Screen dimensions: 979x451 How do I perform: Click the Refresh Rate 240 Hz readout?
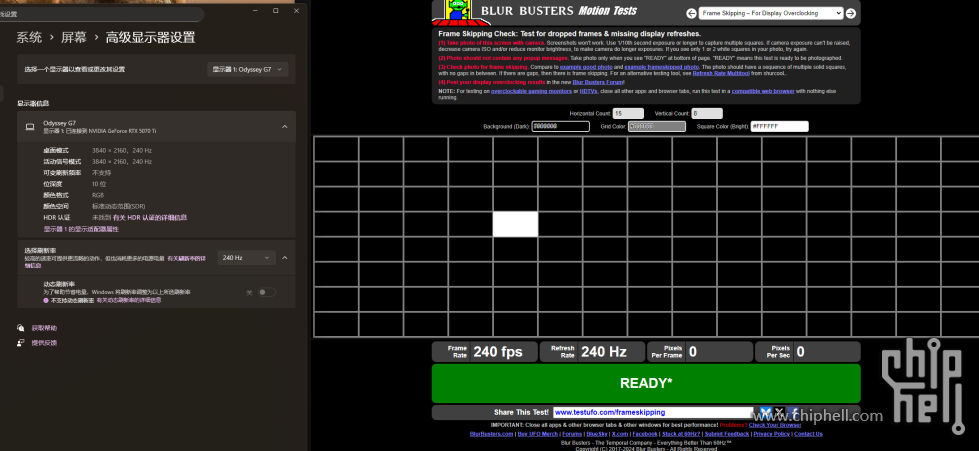click(x=604, y=352)
